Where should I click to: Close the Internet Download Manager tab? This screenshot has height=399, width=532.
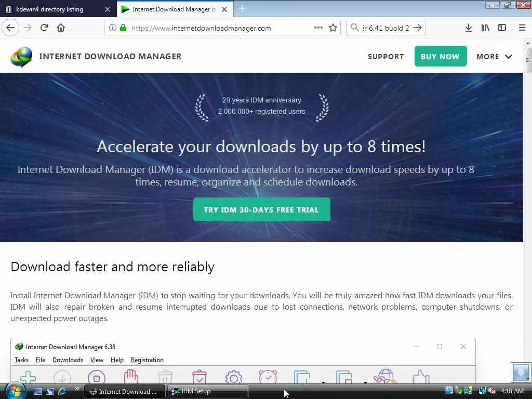coord(224,9)
